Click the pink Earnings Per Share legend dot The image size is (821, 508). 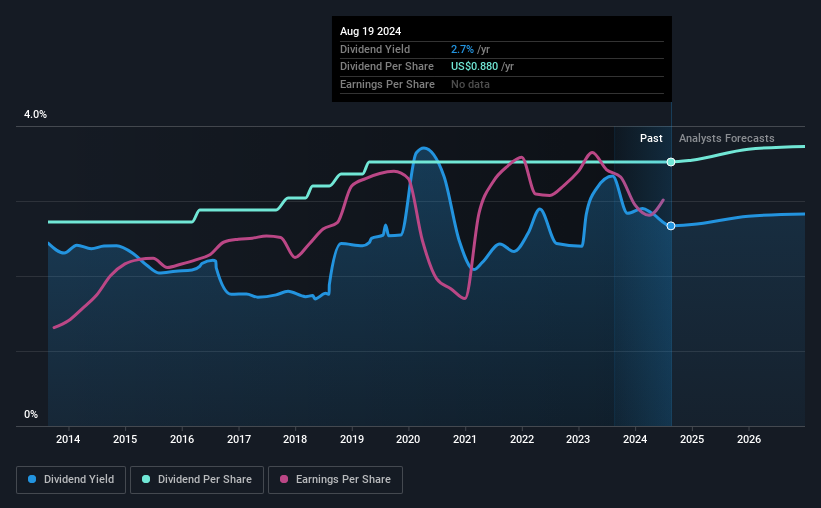coord(284,479)
